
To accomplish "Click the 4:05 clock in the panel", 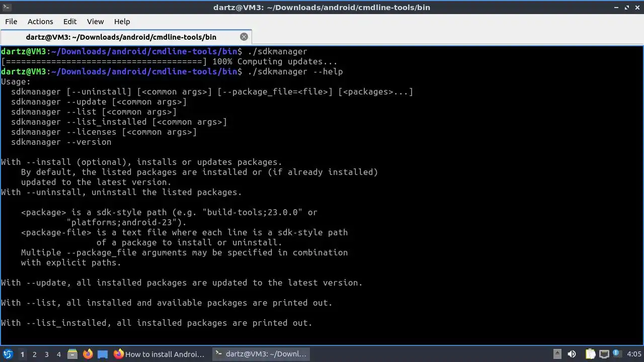I will point(634,354).
